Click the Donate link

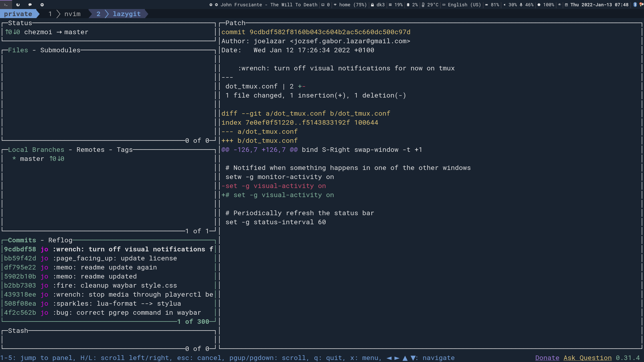547,358
